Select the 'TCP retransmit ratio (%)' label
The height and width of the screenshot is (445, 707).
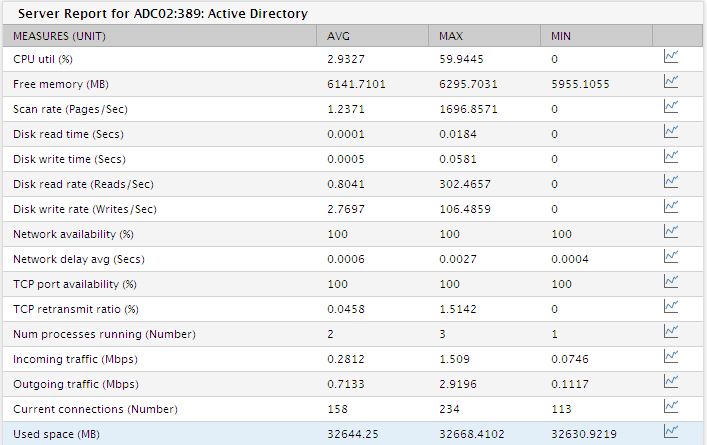(x=76, y=309)
